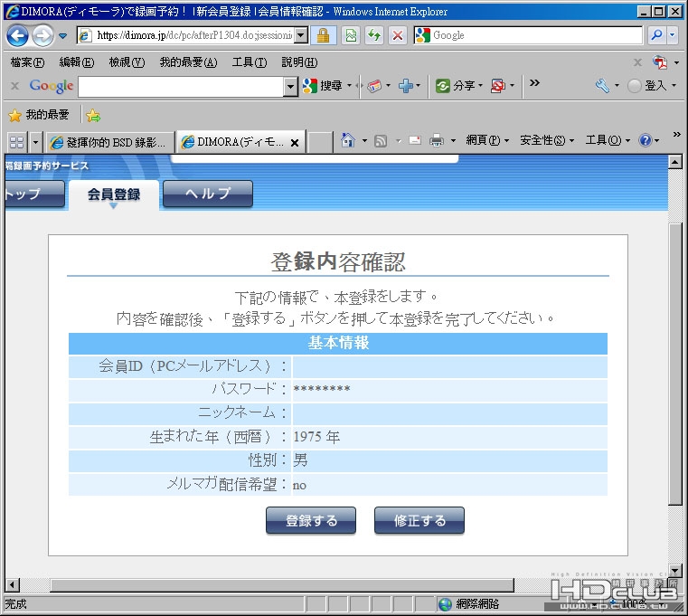Click the horizontal scrollbar left arrow
Screen dimensions: 688x616
click(x=13, y=585)
